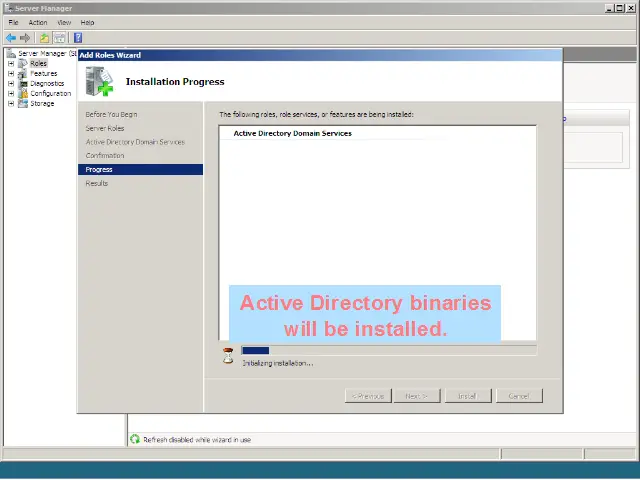
Task: Select the Before You Begin wizard step
Action: pos(111,114)
